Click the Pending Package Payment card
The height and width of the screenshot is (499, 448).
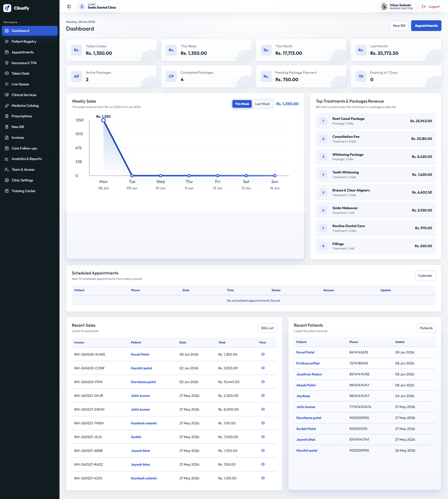point(301,76)
